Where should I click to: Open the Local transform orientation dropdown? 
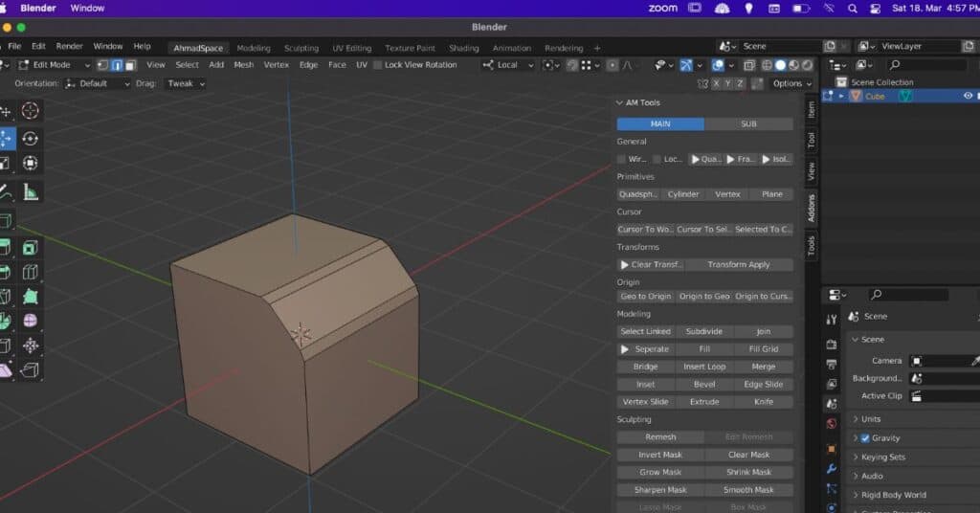509,65
